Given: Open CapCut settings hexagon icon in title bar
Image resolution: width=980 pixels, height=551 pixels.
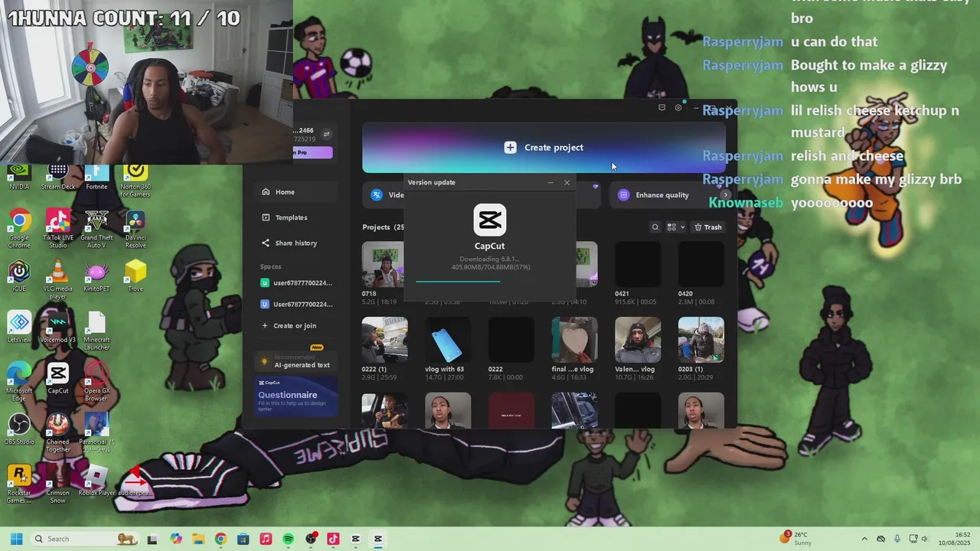Looking at the screenshot, I should pyautogui.click(x=678, y=108).
